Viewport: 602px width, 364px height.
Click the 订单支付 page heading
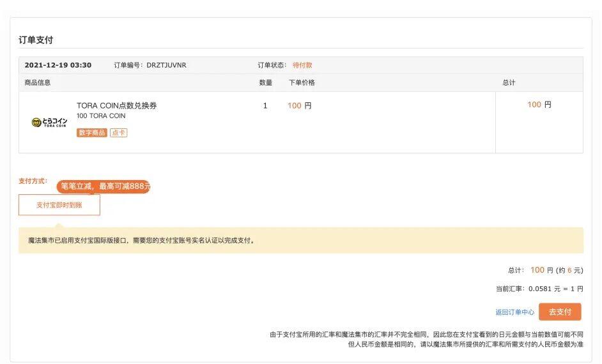click(x=36, y=40)
